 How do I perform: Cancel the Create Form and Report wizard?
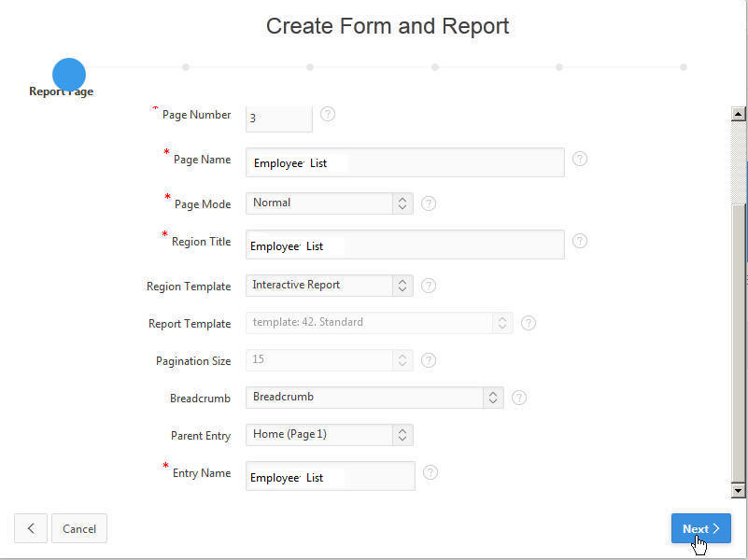(79, 528)
